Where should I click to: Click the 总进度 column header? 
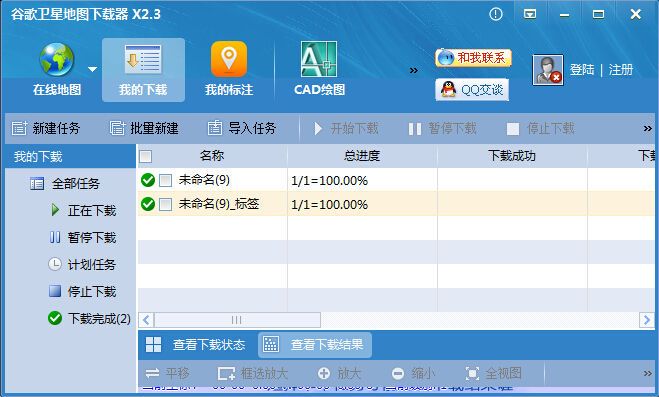pos(362,156)
